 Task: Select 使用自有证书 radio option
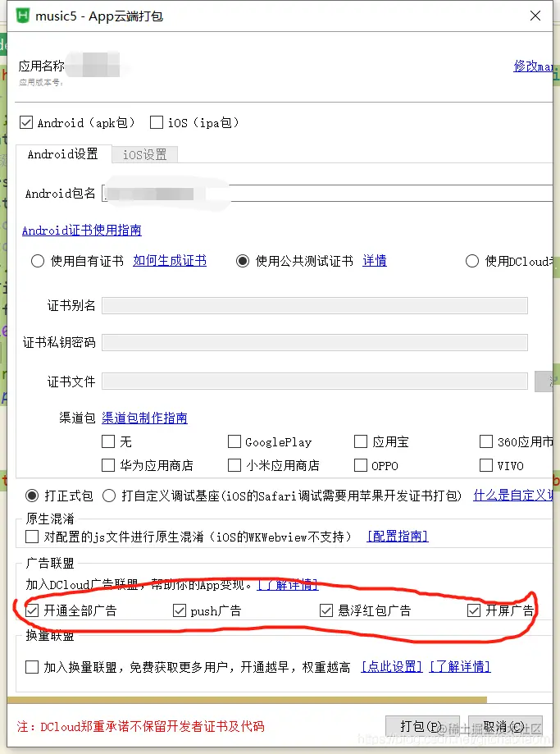click(x=38, y=261)
